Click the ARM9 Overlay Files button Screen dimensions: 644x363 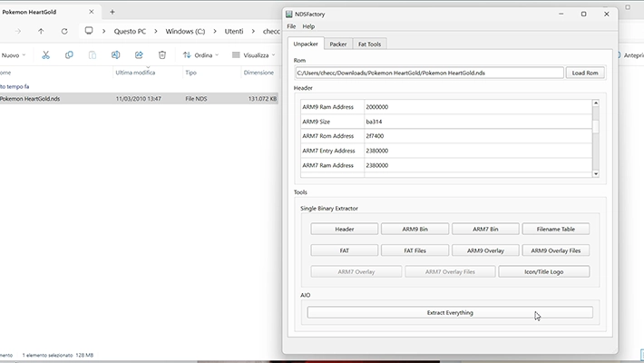(x=556, y=250)
